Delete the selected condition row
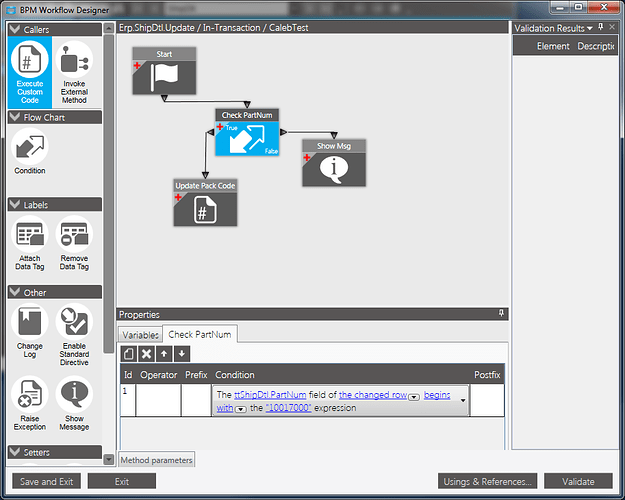Image resolution: width=625 pixels, height=500 pixels. point(146,354)
